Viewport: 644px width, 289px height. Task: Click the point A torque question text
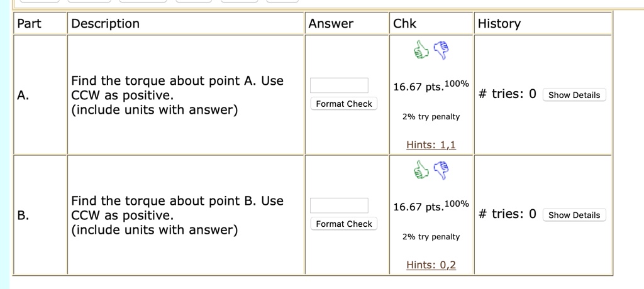point(177,95)
